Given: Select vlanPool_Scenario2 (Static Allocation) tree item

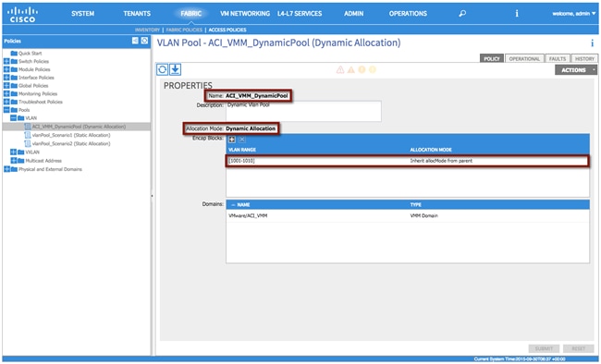Looking at the screenshot, I should click(x=71, y=143).
